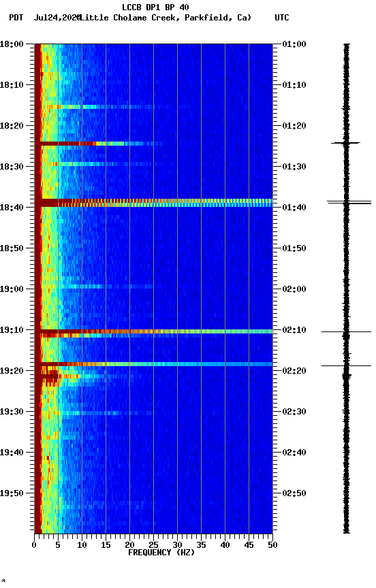
Task: Click the 01:00 UTC time label
Action: (294, 44)
